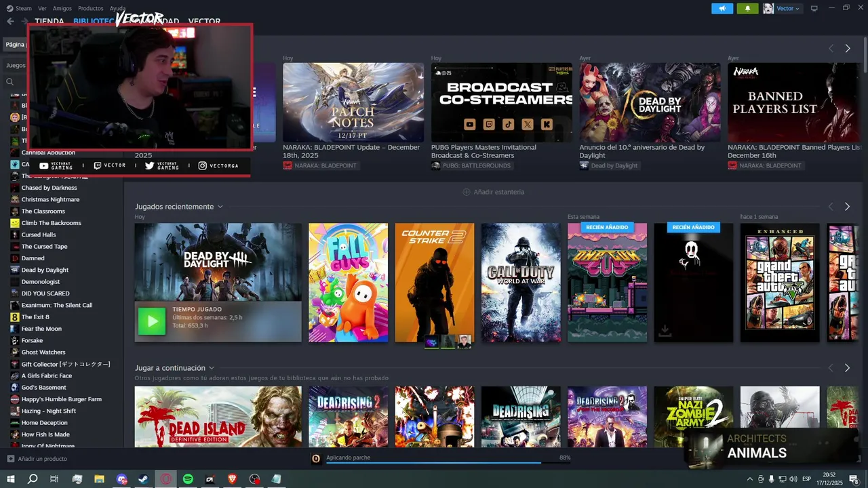This screenshot has width=868, height=488.
Task: Select Happy's Humble Burger Farm in the list
Action: pyautogui.click(x=61, y=399)
